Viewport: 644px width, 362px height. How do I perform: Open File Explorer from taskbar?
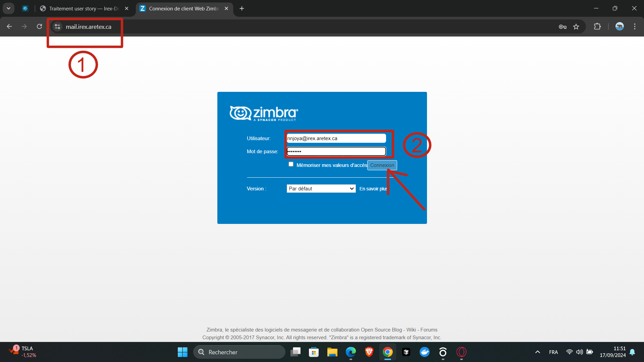pos(332,352)
